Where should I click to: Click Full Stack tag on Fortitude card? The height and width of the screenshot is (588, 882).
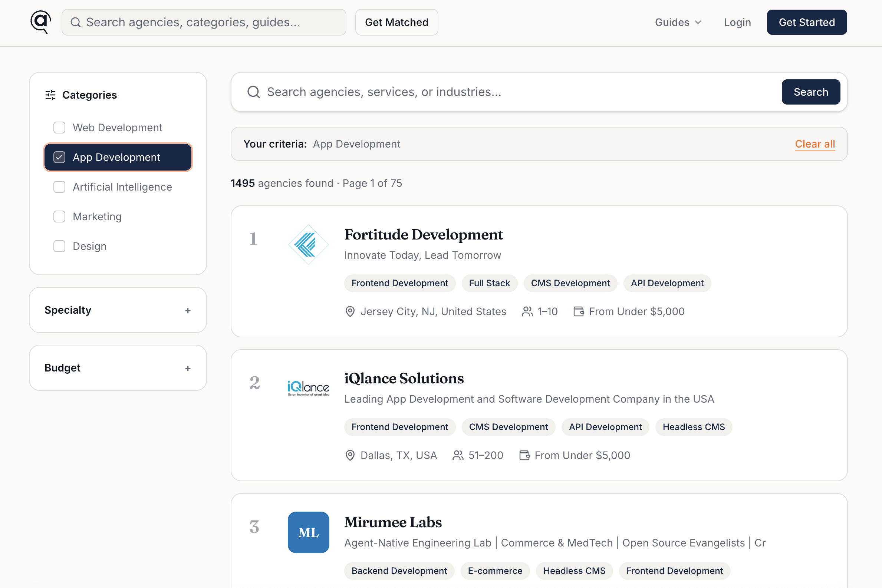pyautogui.click(x=489, y=283)
